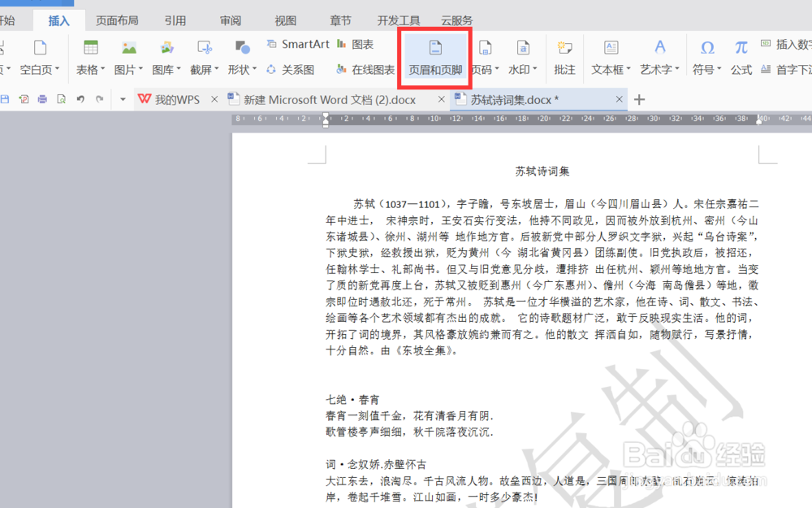The height and width of the screenshot is (508, 812).
Task: Insert a blank page with 空白页 icon
Action: coord(40,48)
